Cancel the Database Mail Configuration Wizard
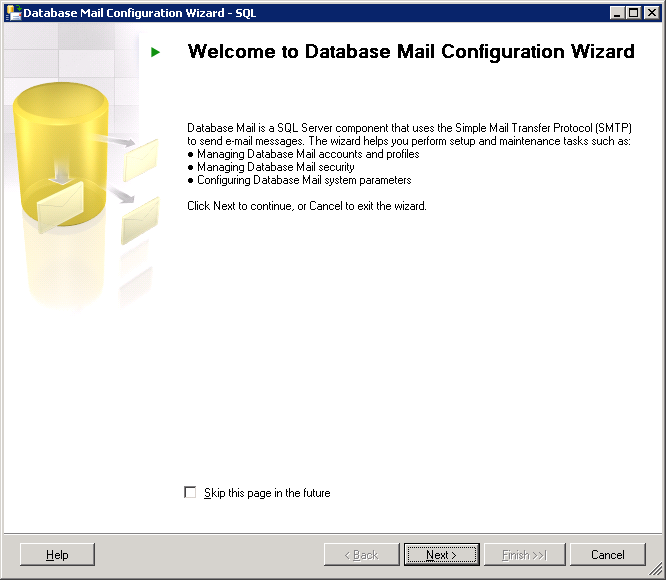 point(607,555)
